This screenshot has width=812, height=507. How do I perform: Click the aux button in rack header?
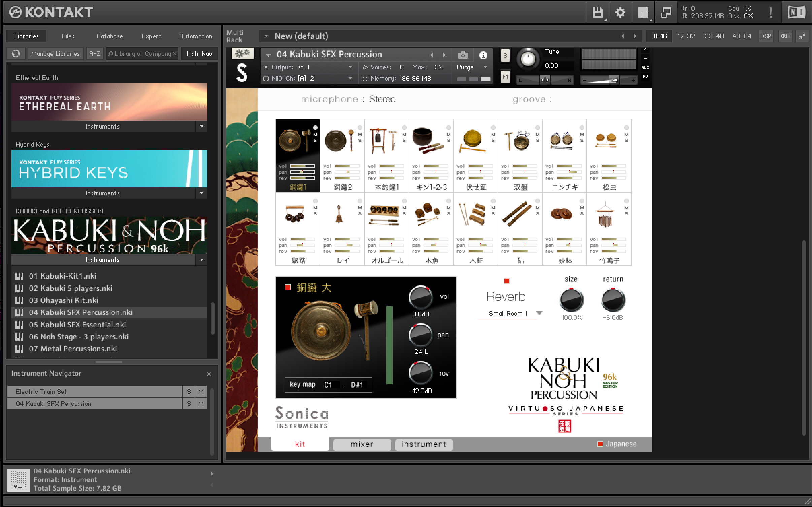pos(785,36)
